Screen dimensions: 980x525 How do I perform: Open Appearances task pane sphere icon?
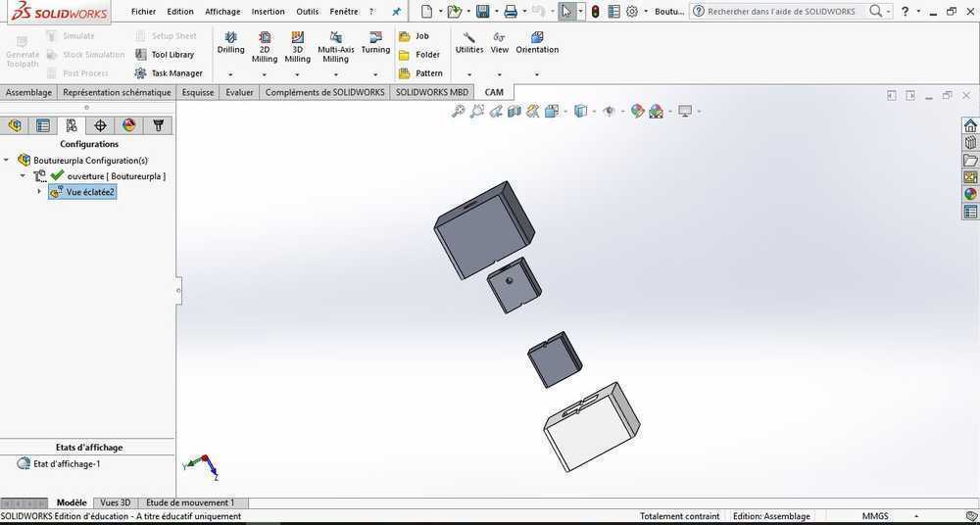tap(970, 194)
